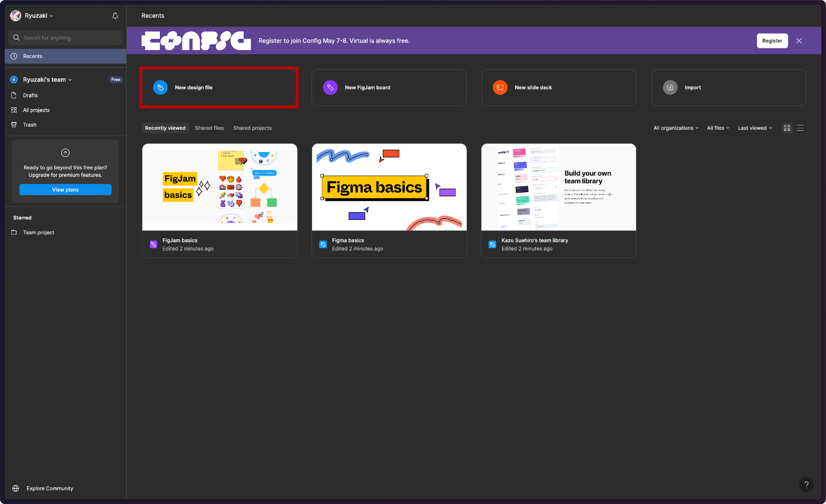Image resolution: width=826 pixels, height=504 pixels.
Task: Click the FigJam basics file name
Action: pyautogui.click(x=180, y=241)
